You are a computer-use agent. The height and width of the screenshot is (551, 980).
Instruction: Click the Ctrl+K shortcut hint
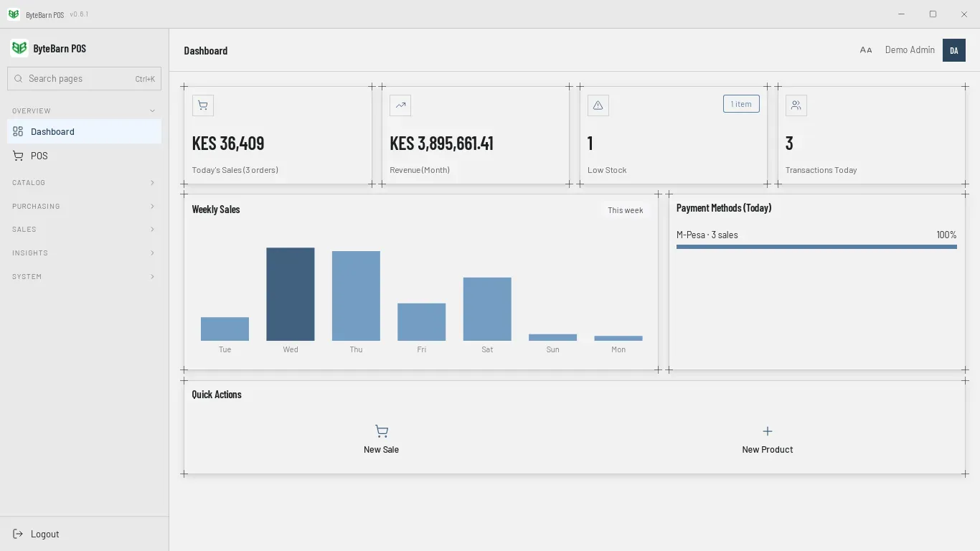coord(145,79)
